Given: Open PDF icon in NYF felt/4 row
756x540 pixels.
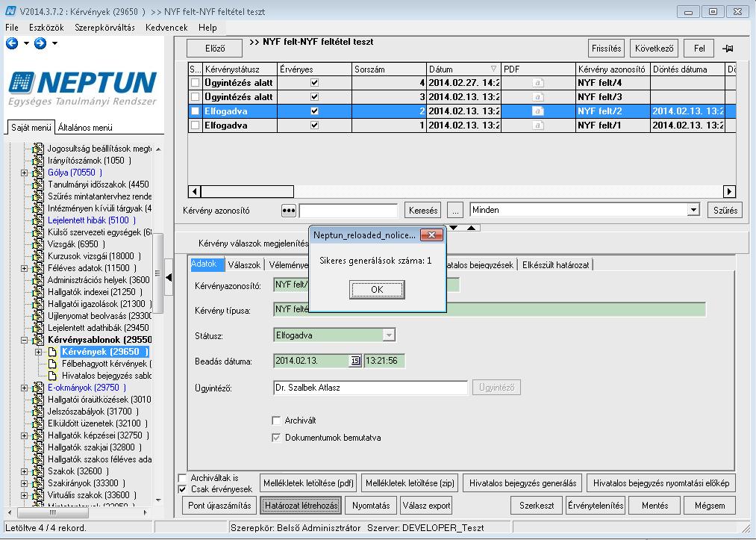Looking at the screenshot, I should pyautogui.click(x=537, y=83).
